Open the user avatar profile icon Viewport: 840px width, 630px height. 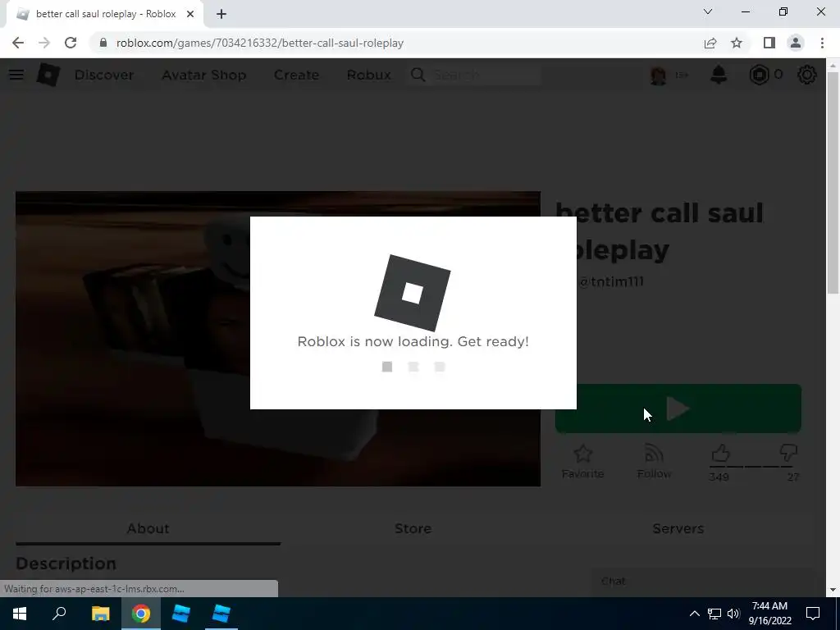659,75
